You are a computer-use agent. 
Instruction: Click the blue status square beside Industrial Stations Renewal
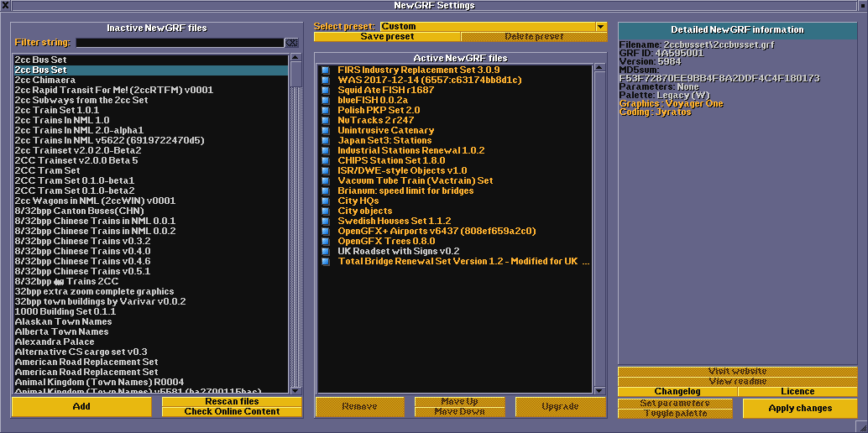[x=326, y=150]
